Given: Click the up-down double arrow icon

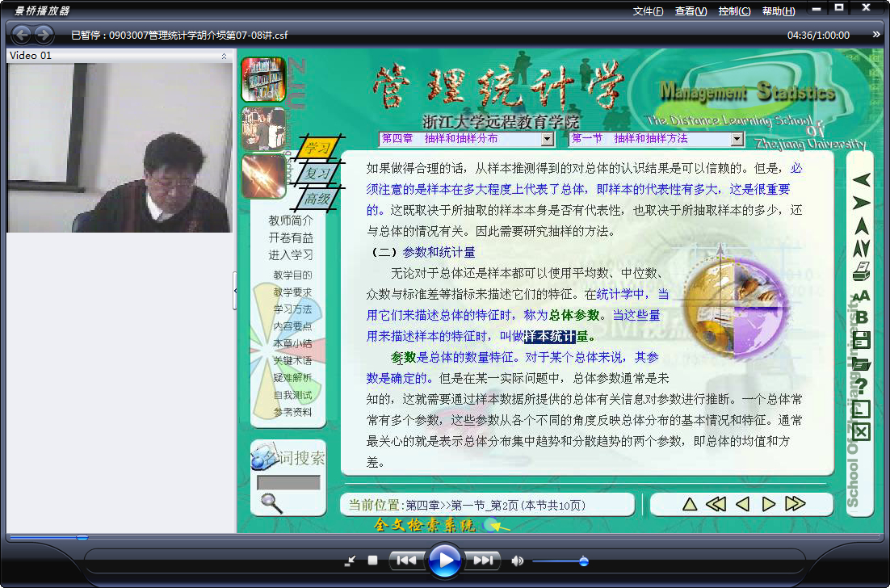Looking at the screenshot, I should pos(861,248).
